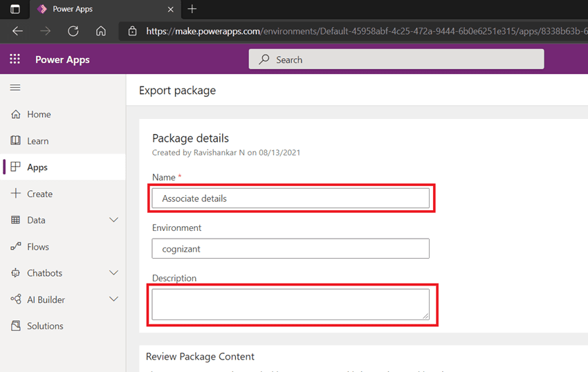Collapse the left navigation hamburger menu
588x372 pixels.
[15, 88]
